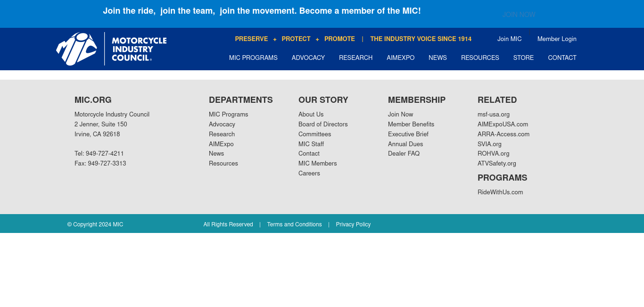Open the MIC PROGRAMS nav menu
This screenshot has height=307, width=644.
tap(253, 58)
